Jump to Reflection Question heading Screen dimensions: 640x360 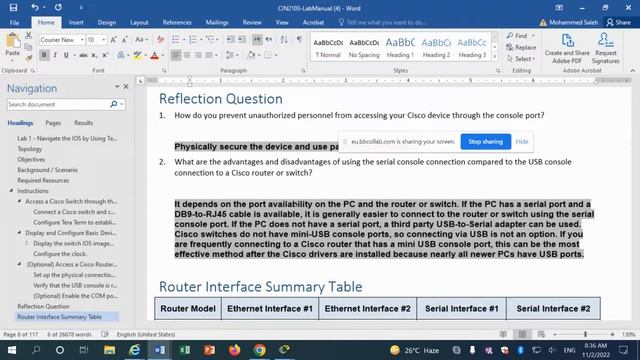tap(43, 306)
